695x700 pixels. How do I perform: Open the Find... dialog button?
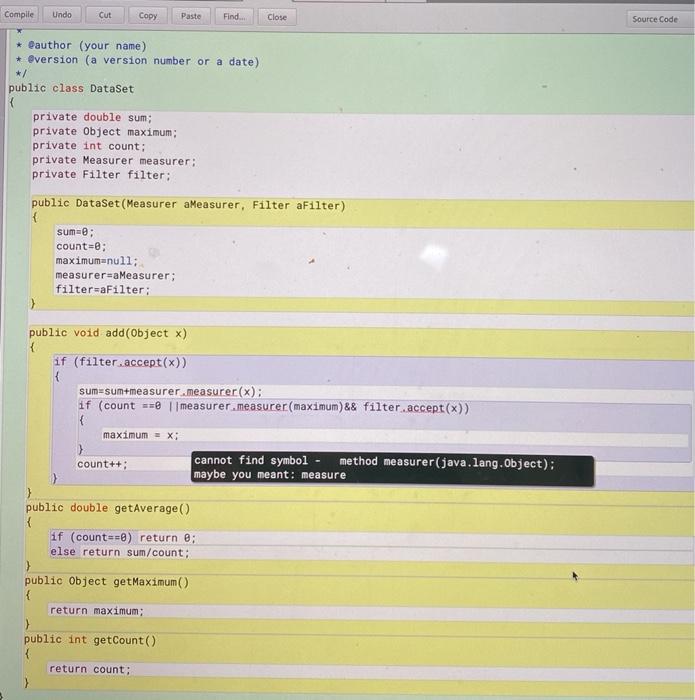[x=233, y=17]
